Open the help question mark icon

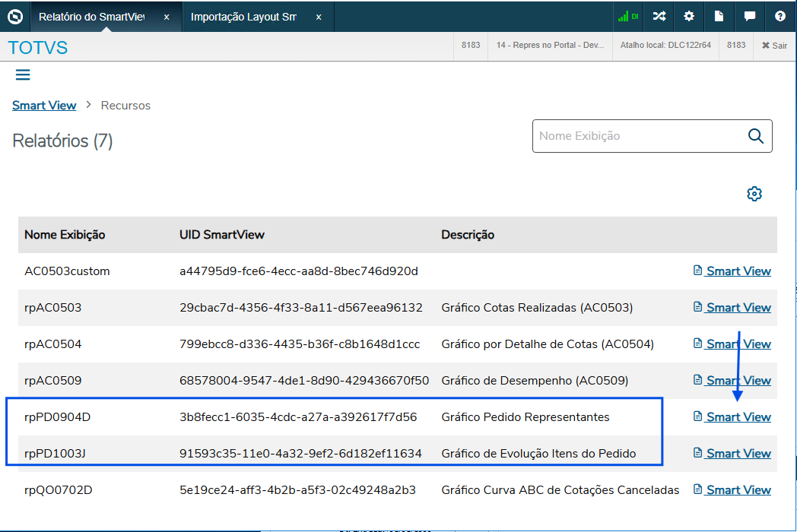point(780,16)
